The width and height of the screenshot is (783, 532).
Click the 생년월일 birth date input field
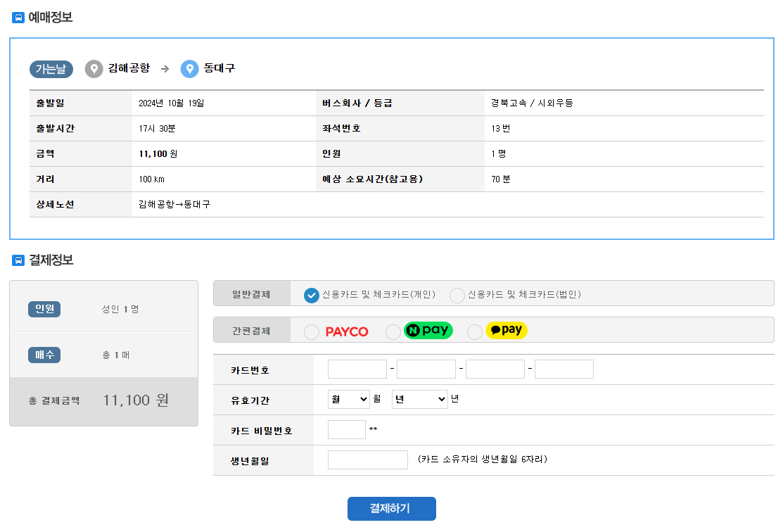tap(367, 459)
